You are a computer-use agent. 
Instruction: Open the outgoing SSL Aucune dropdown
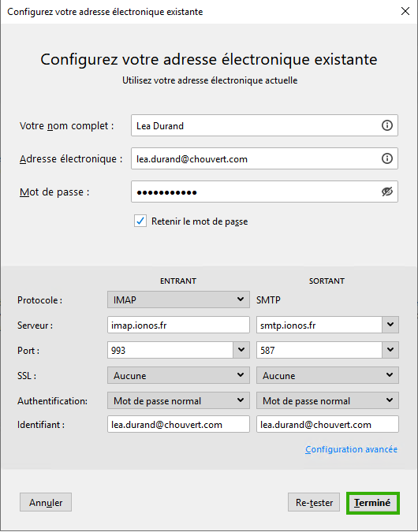(327, 375)
